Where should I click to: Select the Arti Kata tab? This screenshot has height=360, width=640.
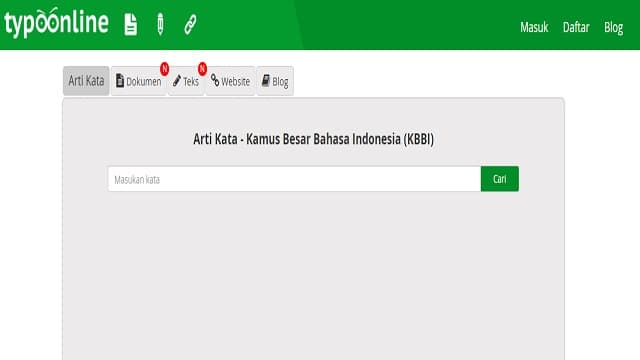pyautogui.click(x=86, y=81)
